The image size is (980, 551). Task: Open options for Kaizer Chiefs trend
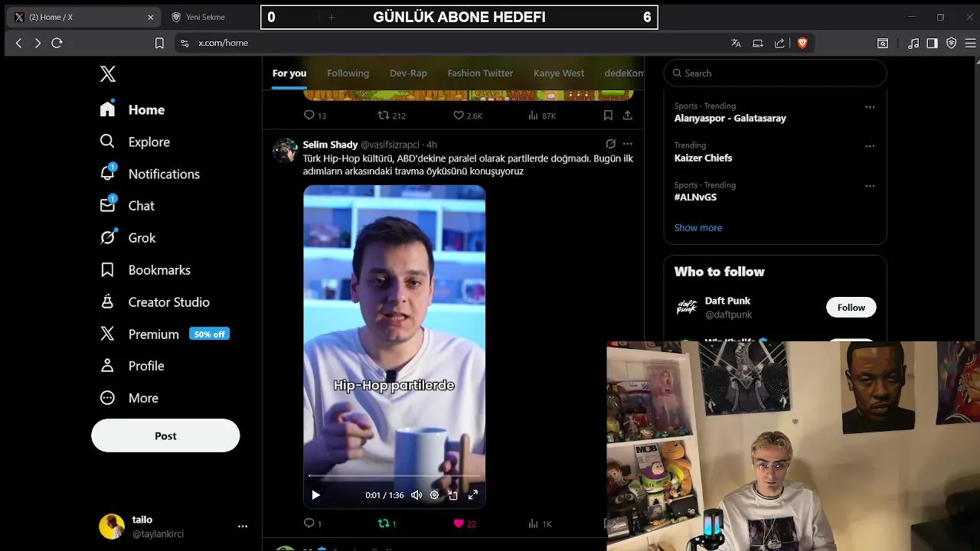coord(870,146)
